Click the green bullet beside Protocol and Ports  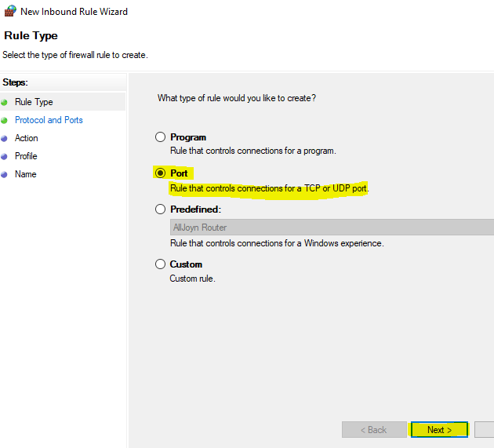coord(5,120)
